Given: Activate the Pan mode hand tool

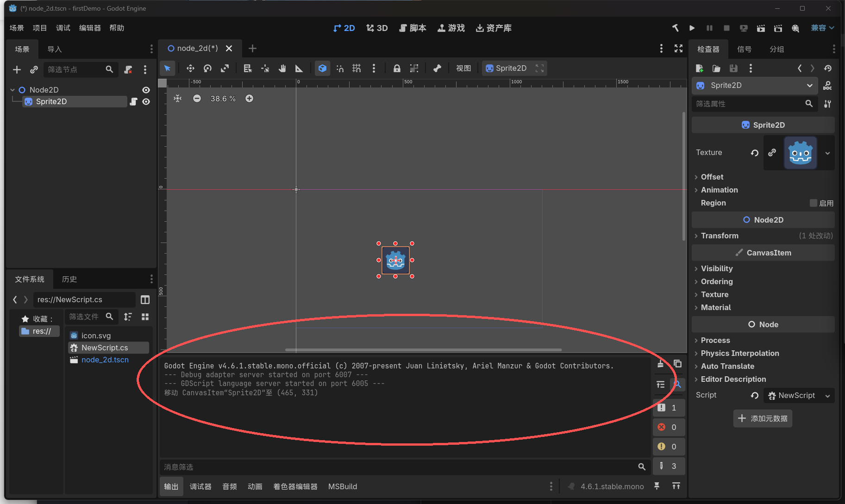Looking at the screenshot, I should coord(282,68).
